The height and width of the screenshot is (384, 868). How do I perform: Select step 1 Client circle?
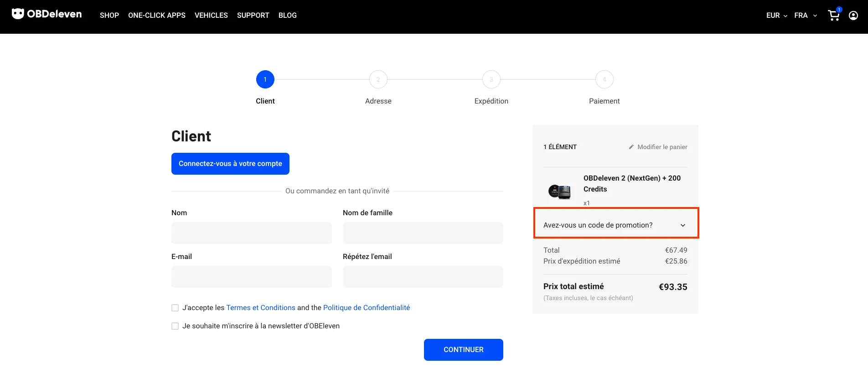[x=265, y=79]
